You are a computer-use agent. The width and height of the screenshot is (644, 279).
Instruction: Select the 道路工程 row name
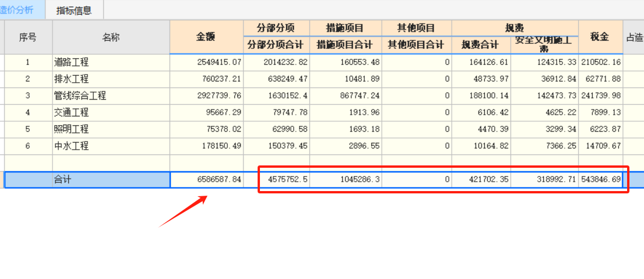111,62
